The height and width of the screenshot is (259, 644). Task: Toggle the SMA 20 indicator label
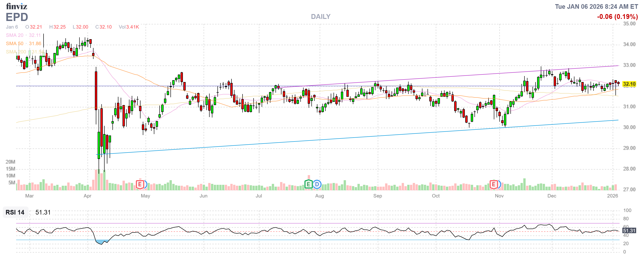pos(15,35)
